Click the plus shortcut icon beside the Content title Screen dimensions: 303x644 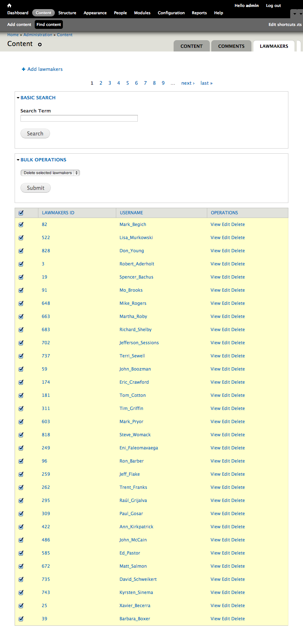(40, 45)
